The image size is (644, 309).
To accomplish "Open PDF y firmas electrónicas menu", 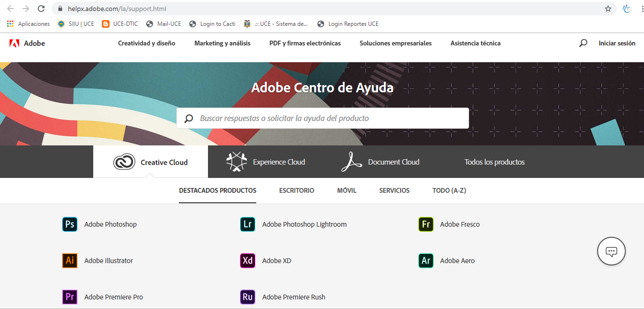I will (x=305, y=43).
